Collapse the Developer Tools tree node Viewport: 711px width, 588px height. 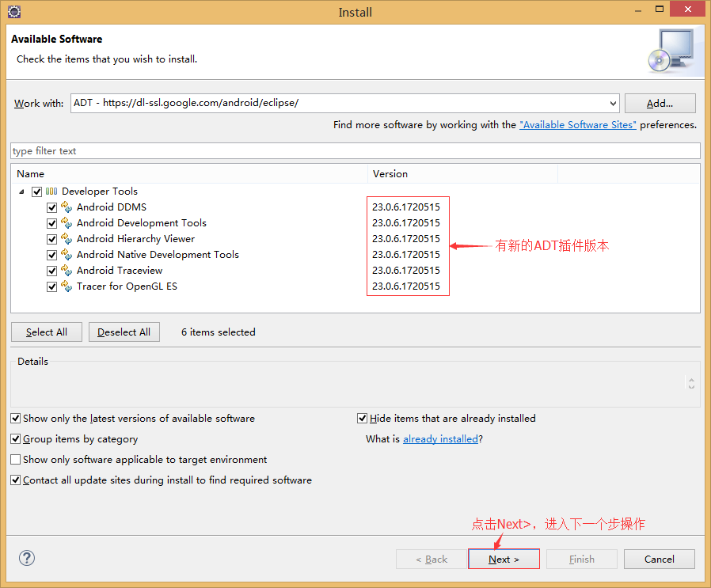(21, 192)
